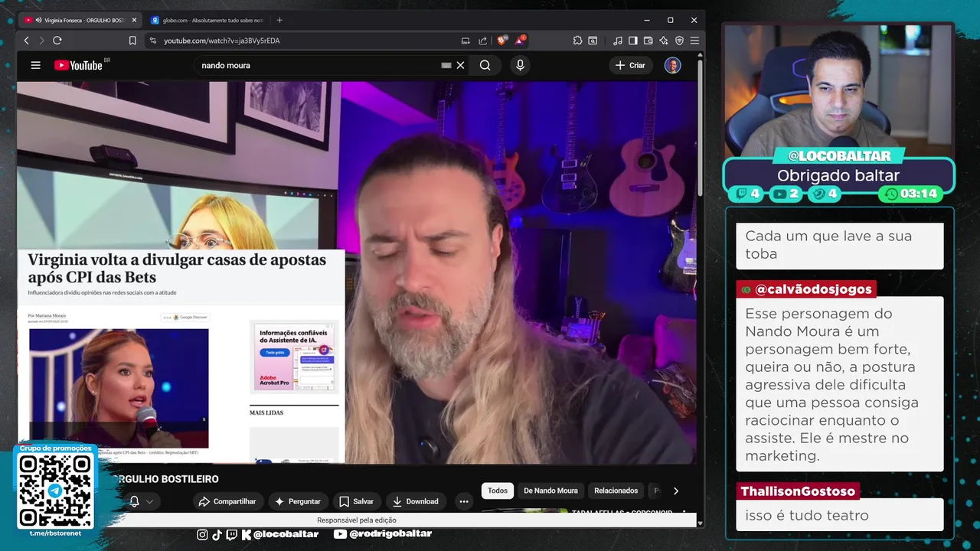Image resolution: width=980 pixels, height=551 pixels.
Task: Clear the search text with X icon
Action: (460, 65)
